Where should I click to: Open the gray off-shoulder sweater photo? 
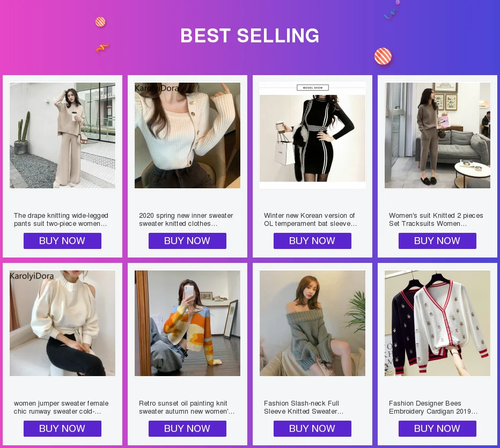[x=312, y=323]
